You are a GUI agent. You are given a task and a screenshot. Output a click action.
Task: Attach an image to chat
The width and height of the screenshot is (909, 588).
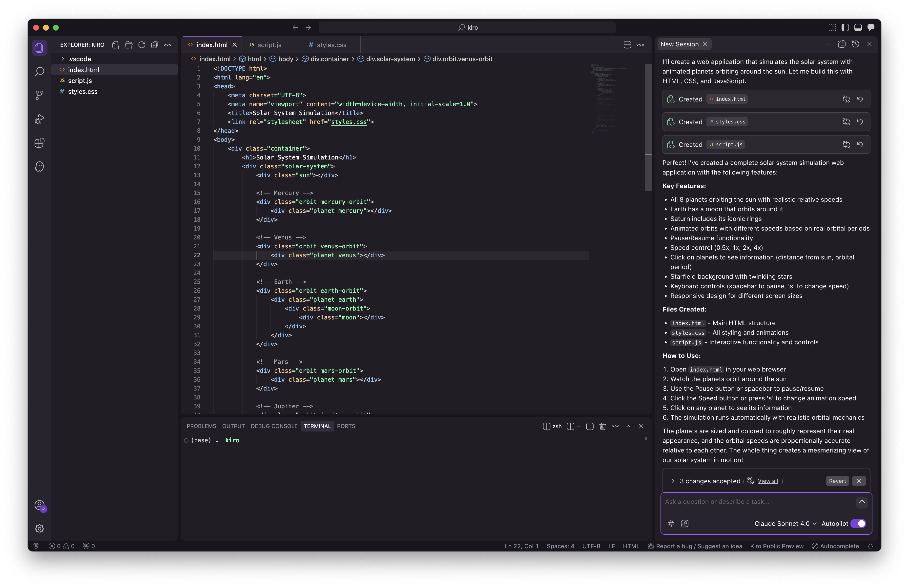(x=684, y=524)
